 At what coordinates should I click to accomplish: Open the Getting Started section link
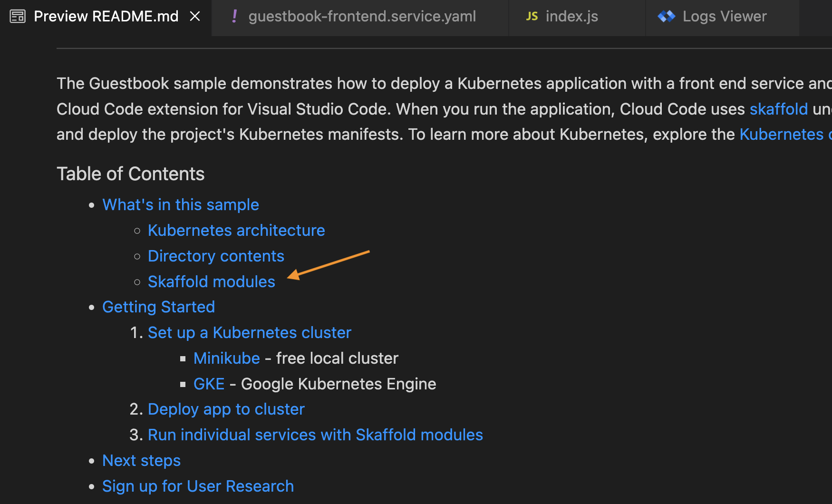click(158, 307)
